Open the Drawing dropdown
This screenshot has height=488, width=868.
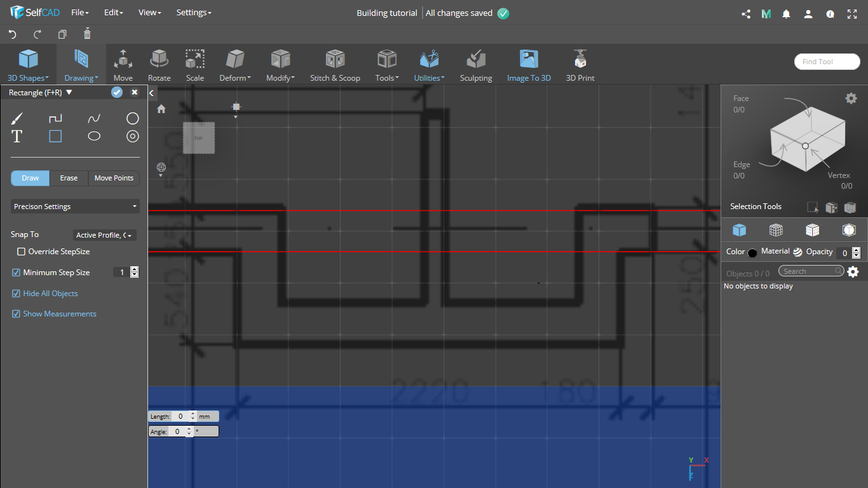pyautogui.click(x=81, y=65)
